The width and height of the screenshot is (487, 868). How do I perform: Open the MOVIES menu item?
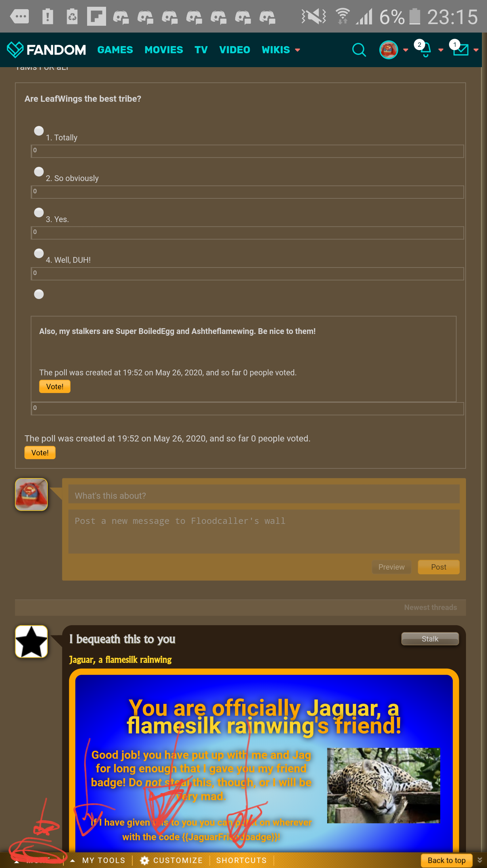coord(164,50)
